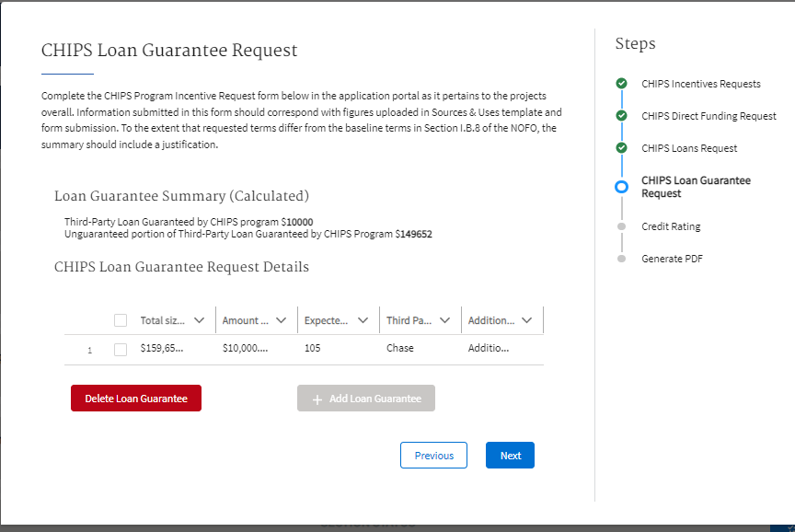The image size is (795, 532).
Task: Toggle the select-all checkbox in table header
Action: (x=121, y=320)
